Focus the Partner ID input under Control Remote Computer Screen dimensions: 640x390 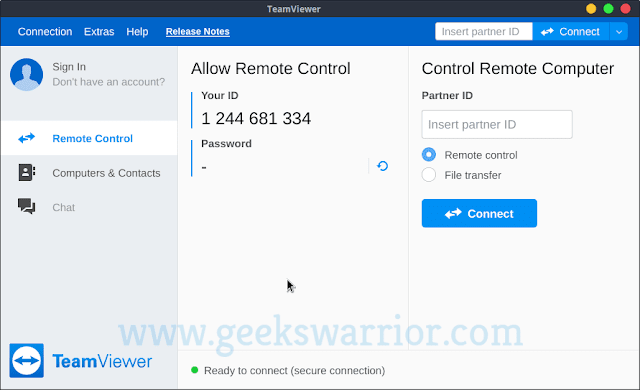click(x=497, y=124)
